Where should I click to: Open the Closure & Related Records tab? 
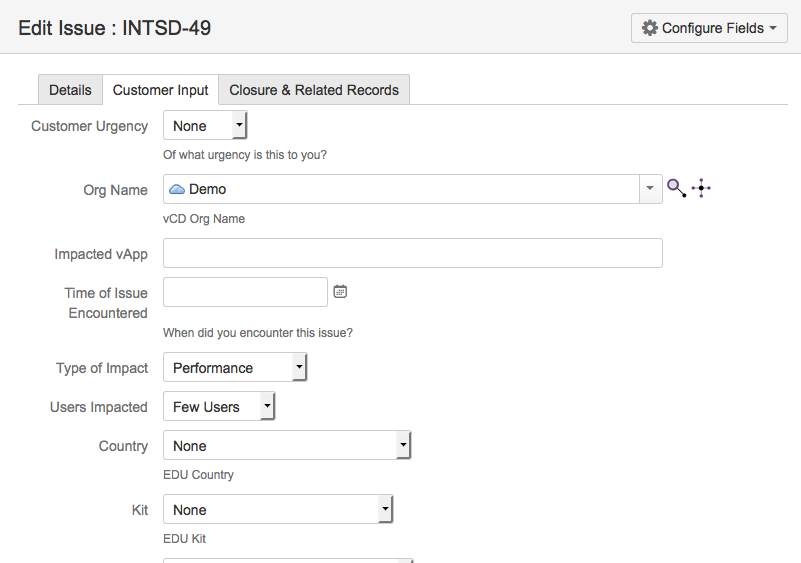(314, 90)
